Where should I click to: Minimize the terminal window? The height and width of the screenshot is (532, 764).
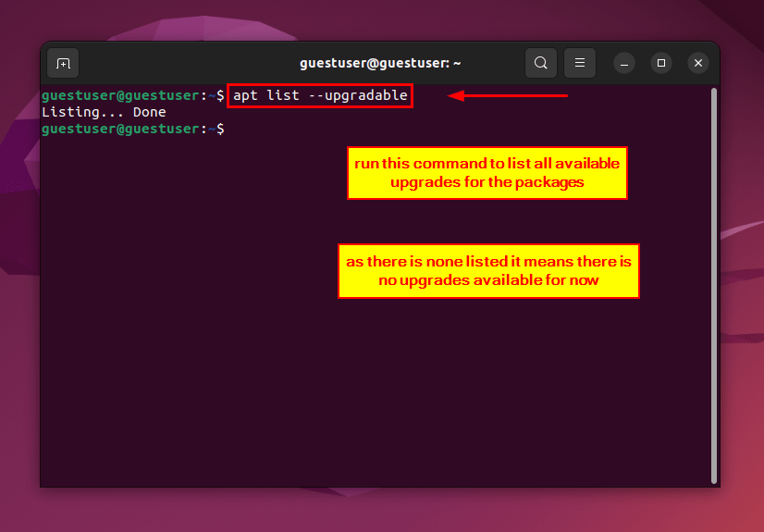pos(624,63)
